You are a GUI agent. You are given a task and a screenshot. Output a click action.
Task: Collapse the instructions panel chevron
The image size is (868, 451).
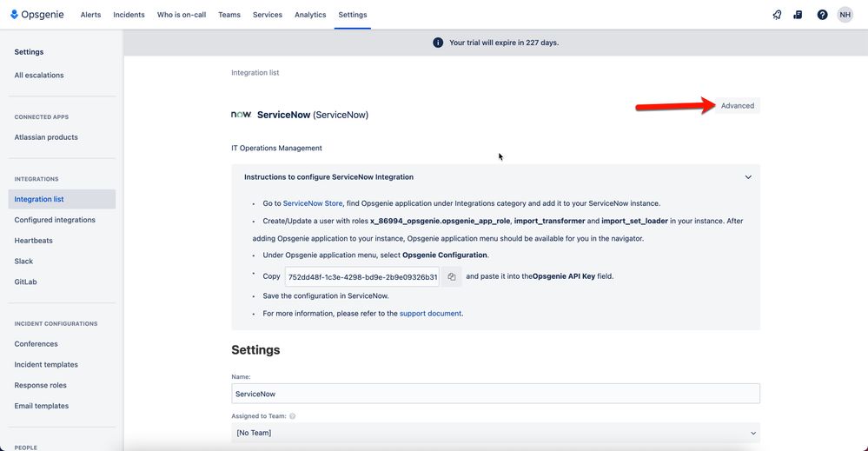point(748,177)
